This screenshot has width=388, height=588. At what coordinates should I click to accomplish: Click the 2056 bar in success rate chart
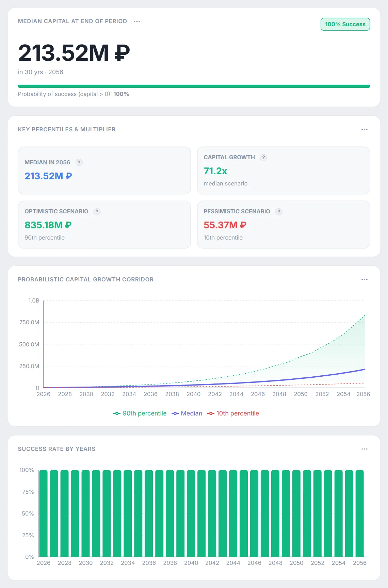tap(360, 513)
